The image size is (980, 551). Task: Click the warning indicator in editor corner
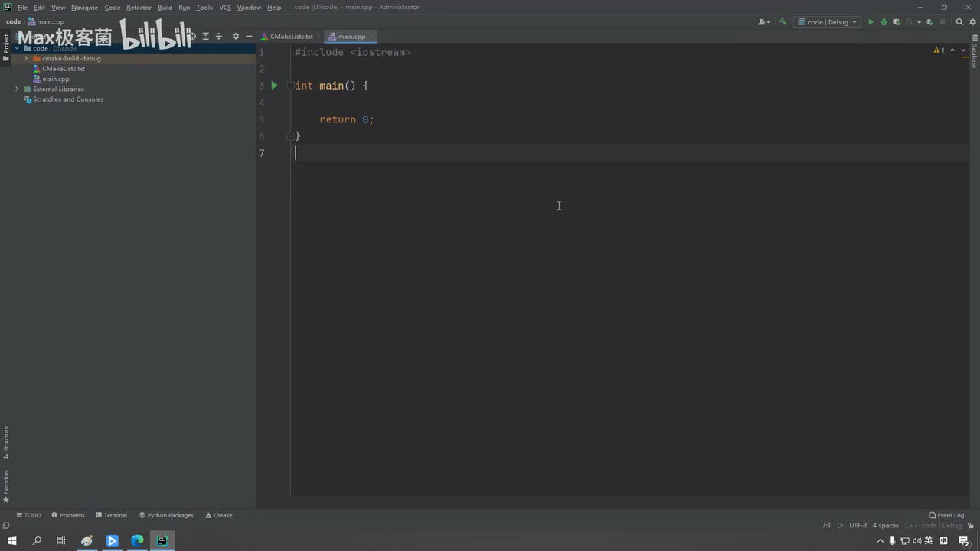[939, 51]
